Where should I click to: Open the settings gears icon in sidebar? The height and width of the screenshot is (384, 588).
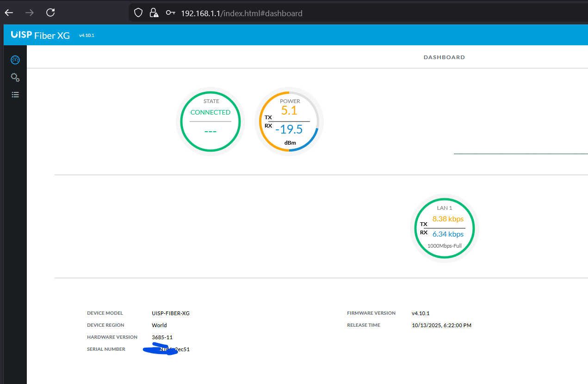[15, 77]
